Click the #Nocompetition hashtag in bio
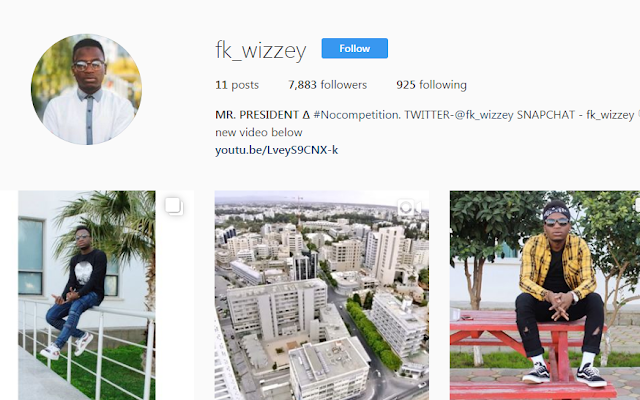This screenshot has height=400, width=640. click(x=357, y=115)
